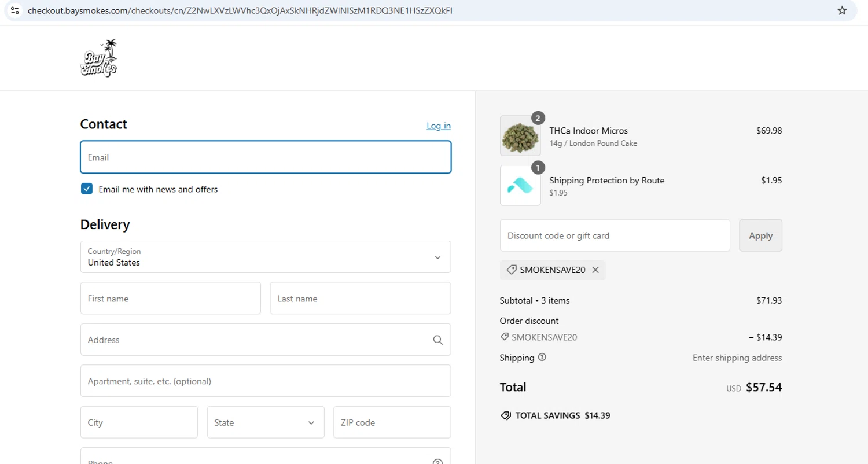Open the State dropdown
The width and height of the screenshot is (868, 464).
click(266, 422)
